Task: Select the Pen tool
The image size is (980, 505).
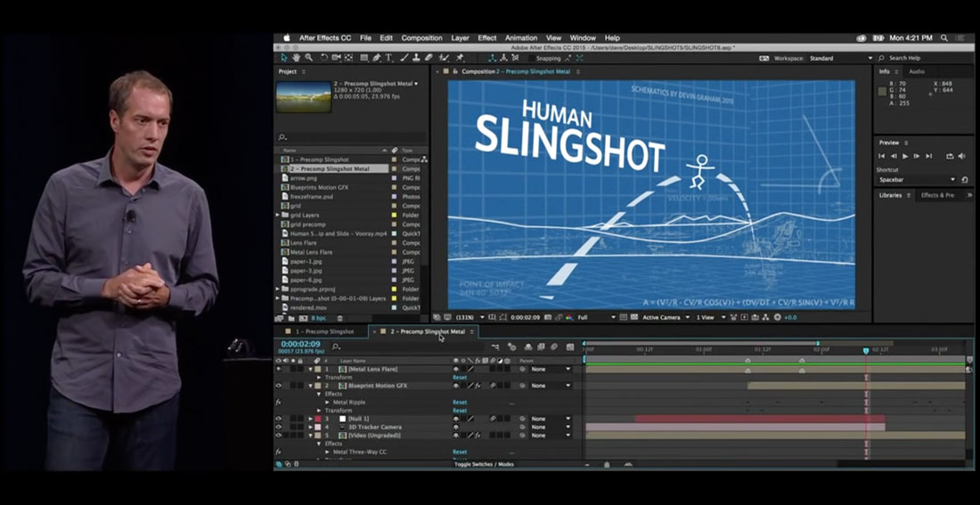Action: (x=377, y=58)
